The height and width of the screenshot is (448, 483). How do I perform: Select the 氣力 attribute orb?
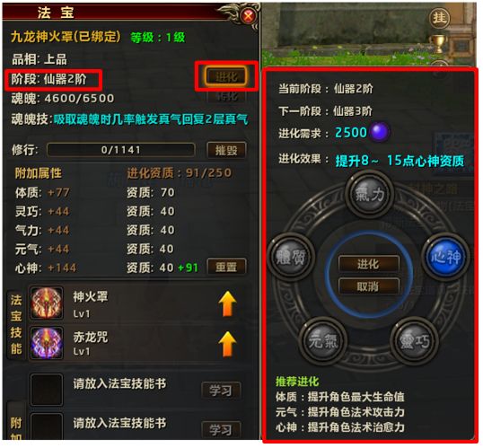[369, 194]
